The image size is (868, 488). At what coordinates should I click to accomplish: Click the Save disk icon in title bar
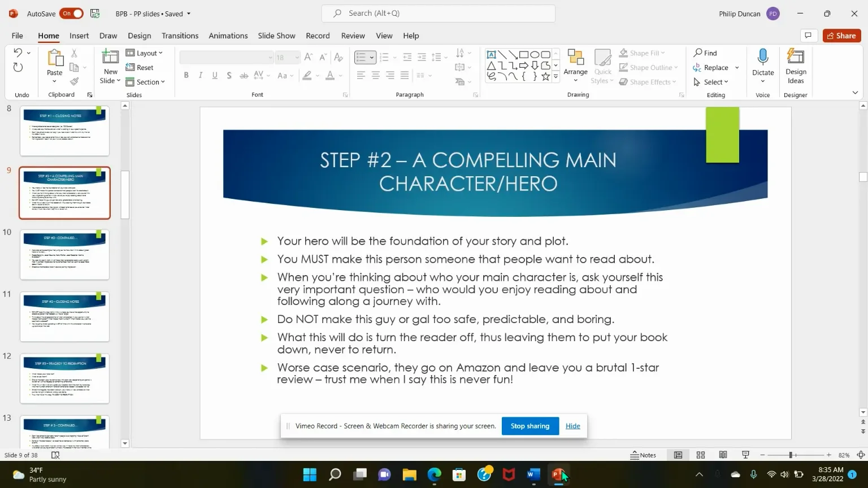pyautogui.click(x=95, y=14)
